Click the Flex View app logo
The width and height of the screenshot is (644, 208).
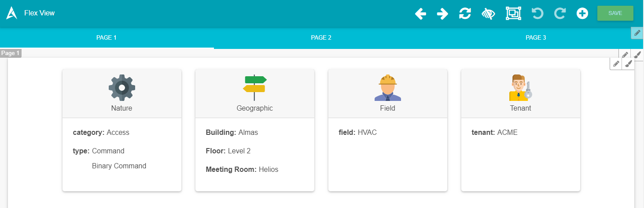tap(12, 13)
